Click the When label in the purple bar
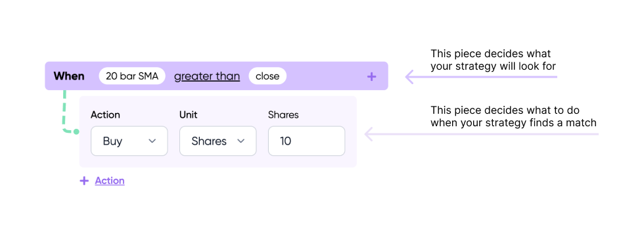The image size is (644, 244). pos(69,76)
